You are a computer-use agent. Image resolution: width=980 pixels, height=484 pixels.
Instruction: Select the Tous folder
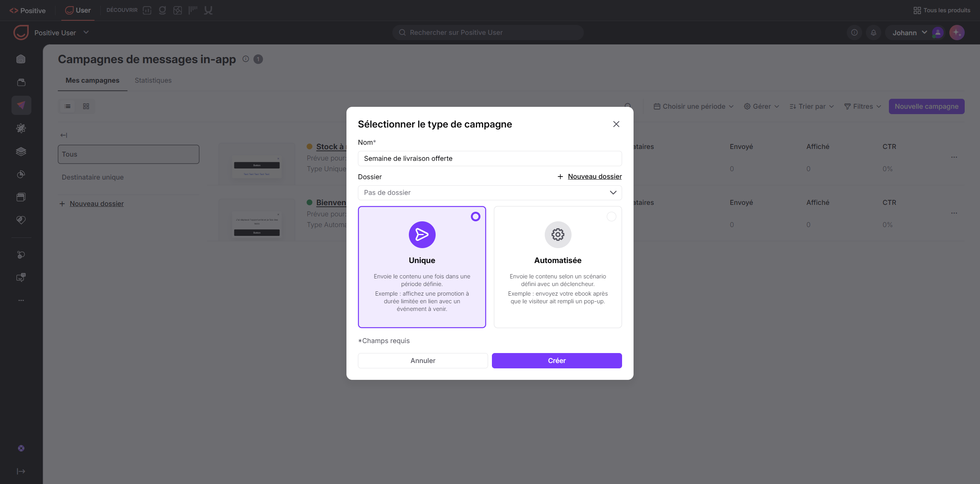coord(128,154)
